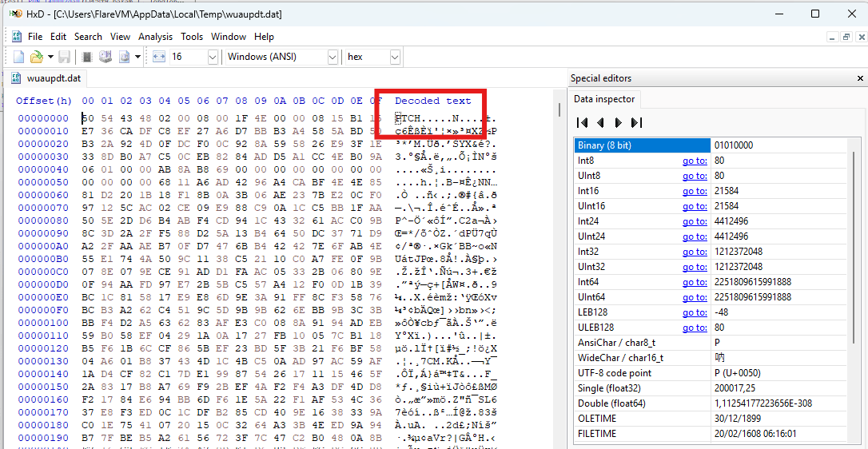Click 'go to:' link for ULEB128

pyautogui.click(x=695, y=328)
